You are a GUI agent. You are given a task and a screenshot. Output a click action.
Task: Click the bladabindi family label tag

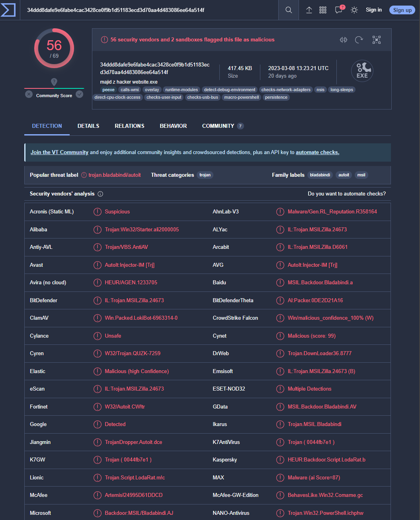[320, 175]
